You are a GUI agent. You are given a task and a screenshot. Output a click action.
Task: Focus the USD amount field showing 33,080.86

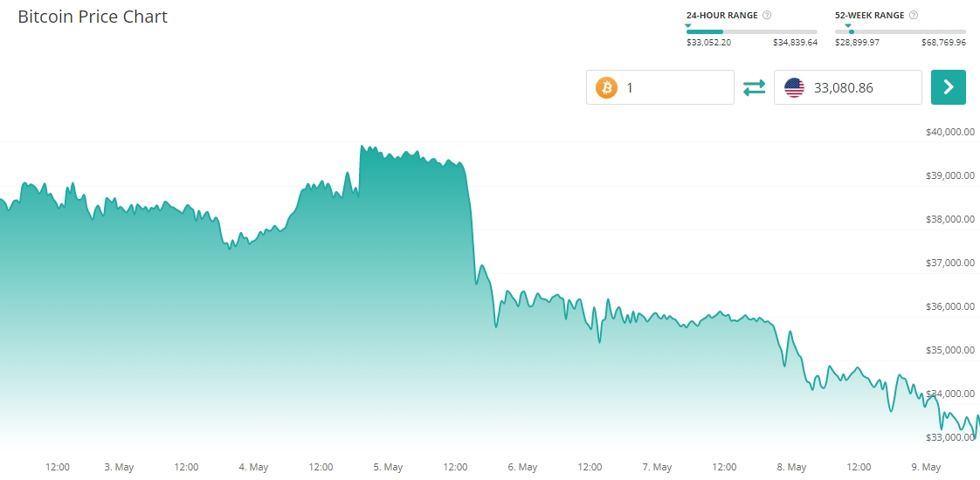(860, 87)
